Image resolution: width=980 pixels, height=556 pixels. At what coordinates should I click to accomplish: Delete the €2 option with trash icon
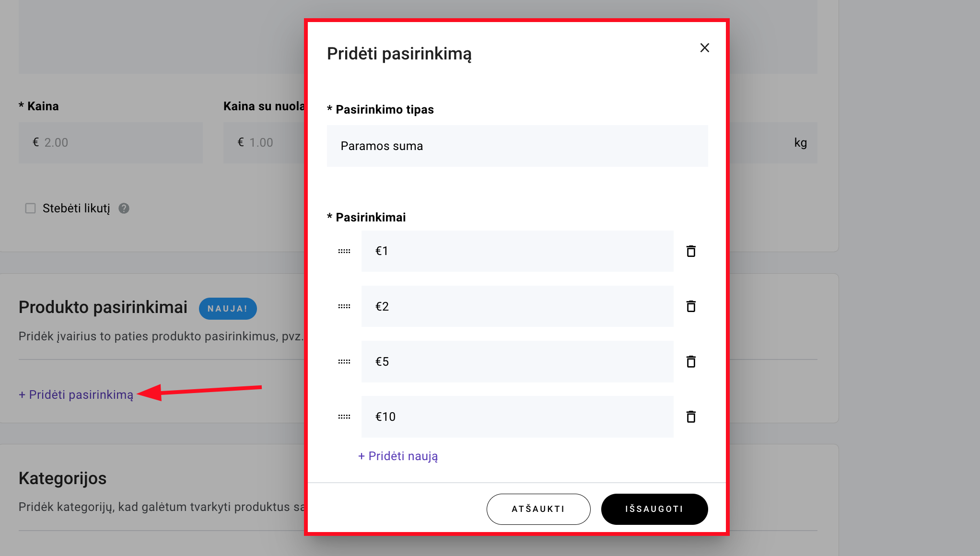pos(691,306)
